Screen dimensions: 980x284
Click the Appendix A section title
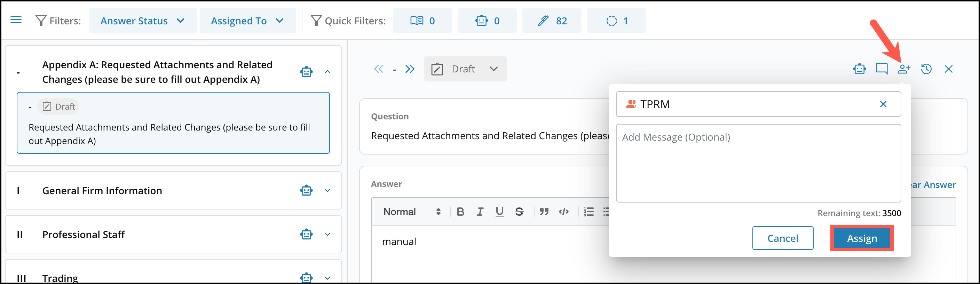click(x=157, y=72)
